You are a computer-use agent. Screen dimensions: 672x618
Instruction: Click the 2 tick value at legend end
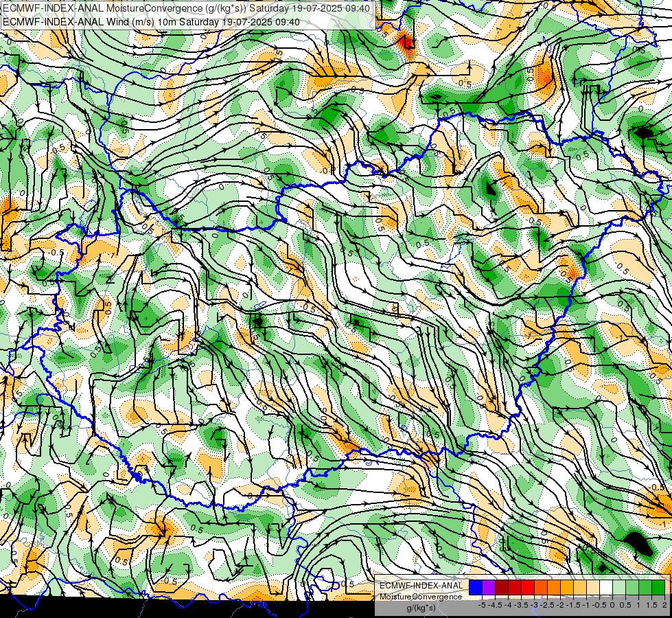click(x=664, y=605)
